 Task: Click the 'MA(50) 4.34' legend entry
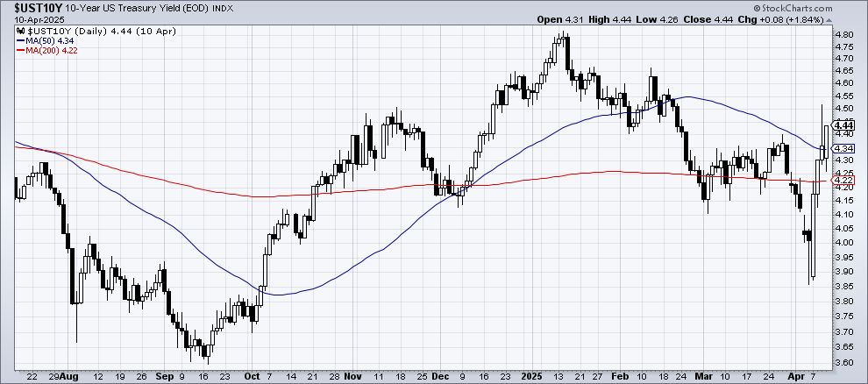tap(50, 41)
